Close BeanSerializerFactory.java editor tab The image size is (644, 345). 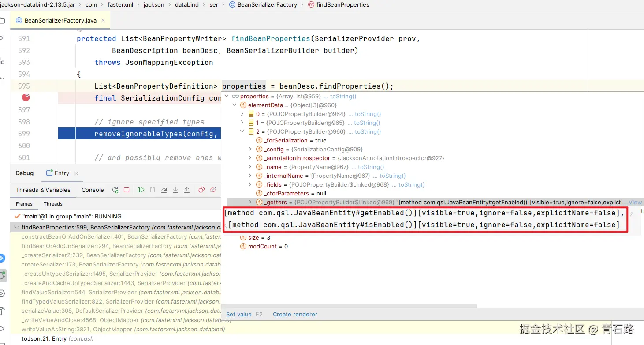tap(104, 20)
